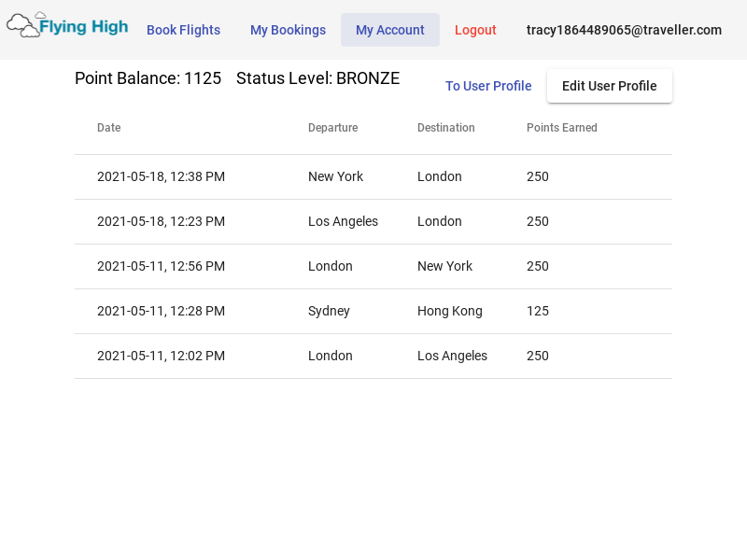Click the Status Level BRONZE text

(317, 78)
